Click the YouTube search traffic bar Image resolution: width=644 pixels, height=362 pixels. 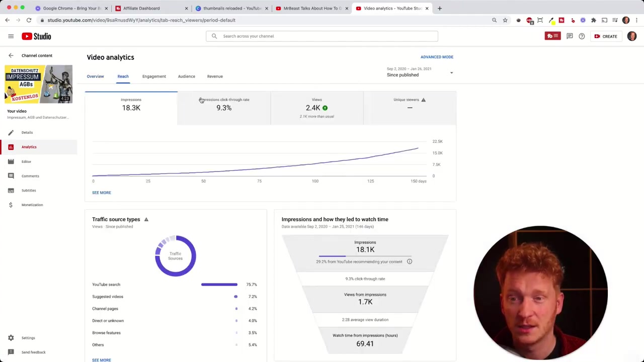click(x=219, y=285)
